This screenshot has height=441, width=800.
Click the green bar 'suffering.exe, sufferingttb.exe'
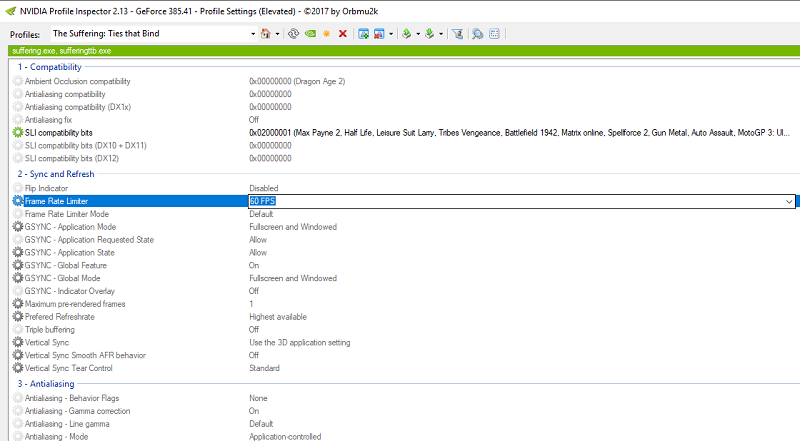click(x=404, y=51)
